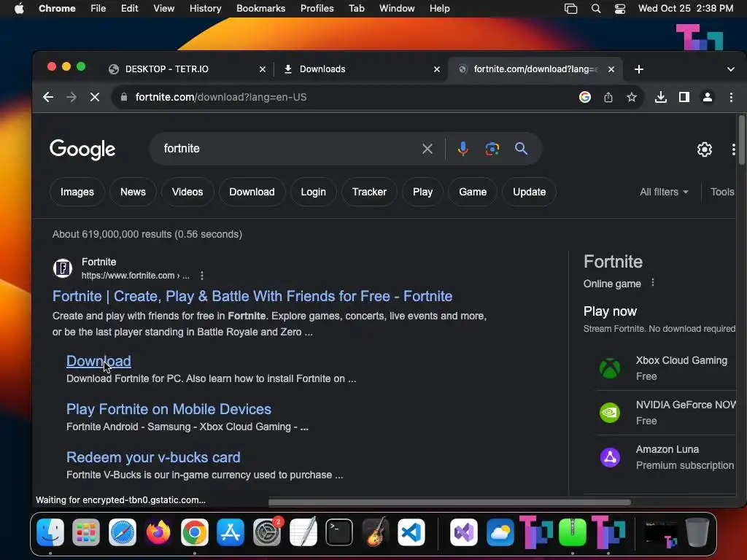This screenshot has width=747, height=560.
Task: Close the fortnite.com download tab
Action: tap(611, 69)
